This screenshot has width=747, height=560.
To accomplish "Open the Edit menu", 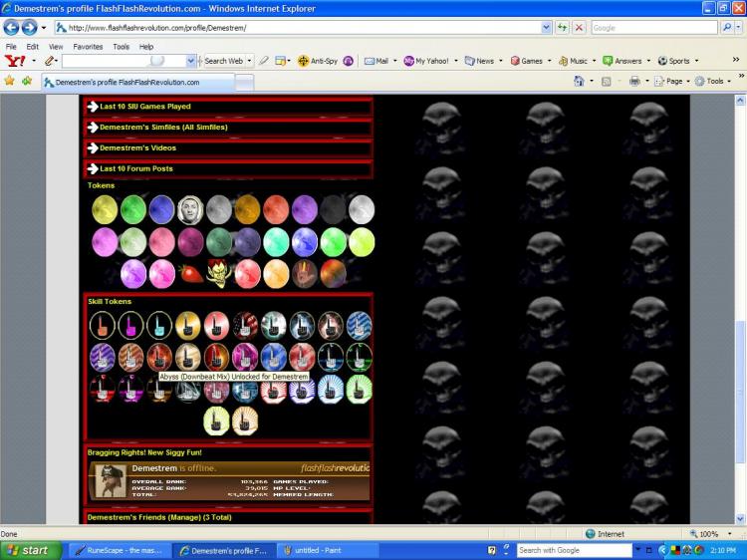I will [33, 47].
